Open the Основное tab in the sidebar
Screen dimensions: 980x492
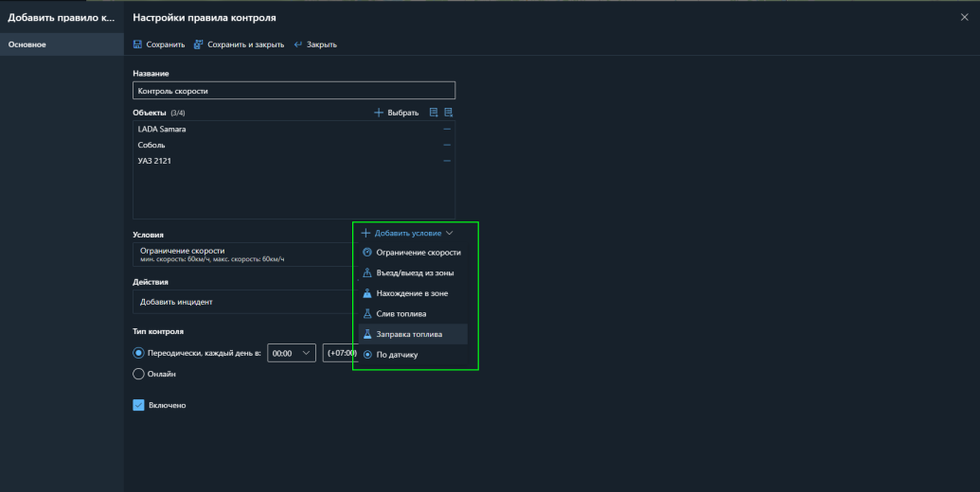[27, 44]
